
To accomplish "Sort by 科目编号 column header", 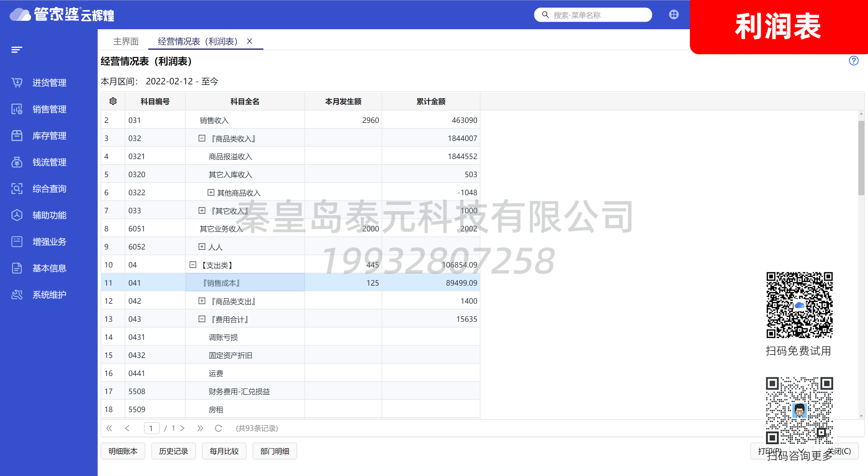I will coord(155,101).
